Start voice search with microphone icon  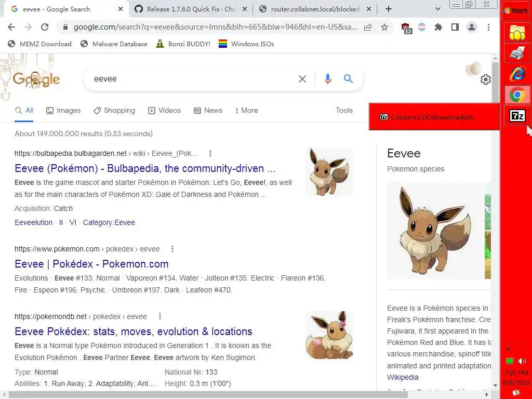pos(327,79)
